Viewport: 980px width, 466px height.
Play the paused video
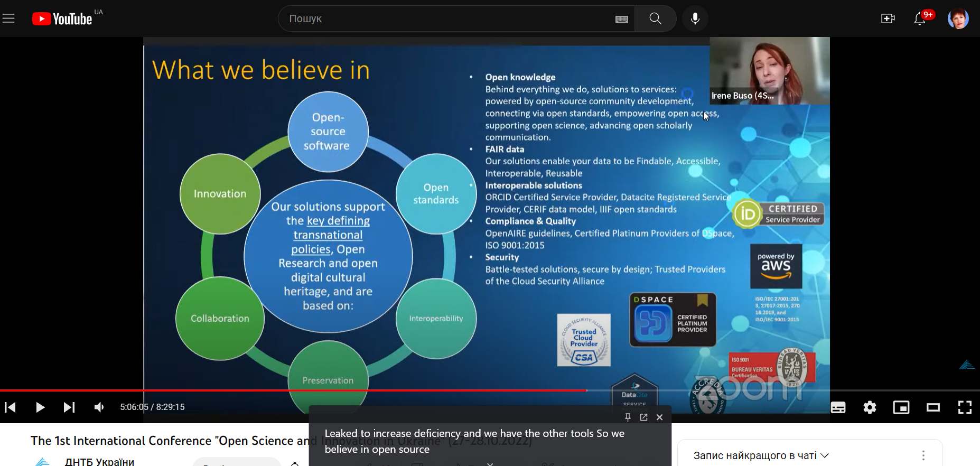(x=40, y=407)
